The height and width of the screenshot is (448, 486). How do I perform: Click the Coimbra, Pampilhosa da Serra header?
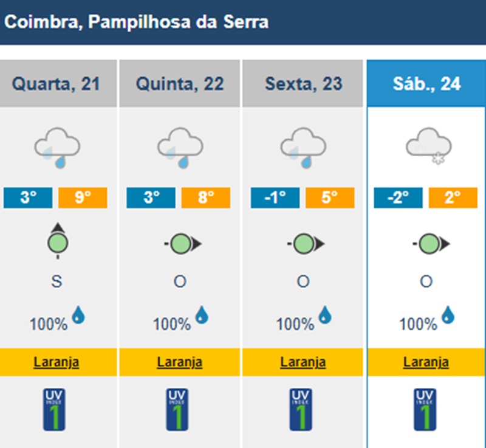tap(137, 22)
